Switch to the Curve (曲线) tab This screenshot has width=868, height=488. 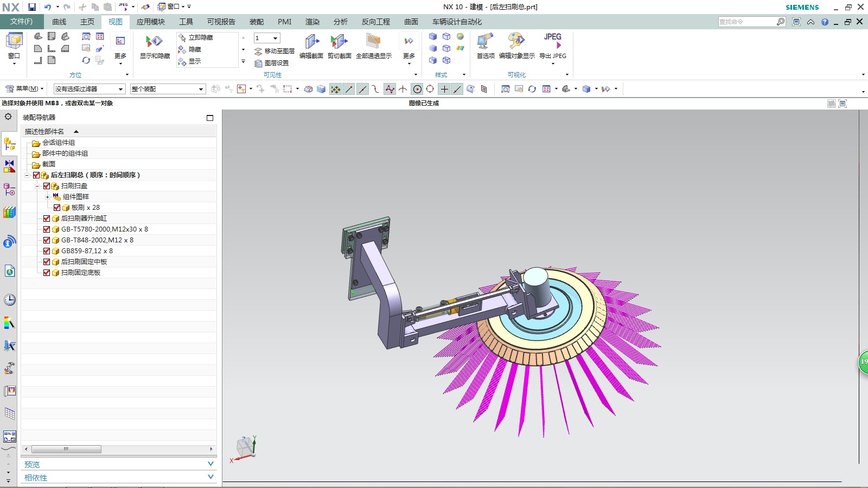(59, 22)
